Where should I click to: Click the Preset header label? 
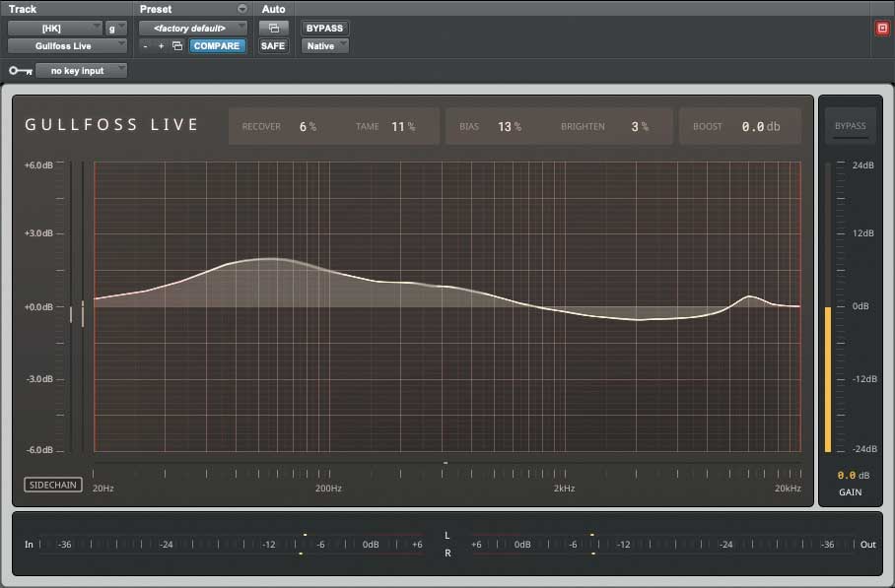pyautogui.click(x=156, y=9)
